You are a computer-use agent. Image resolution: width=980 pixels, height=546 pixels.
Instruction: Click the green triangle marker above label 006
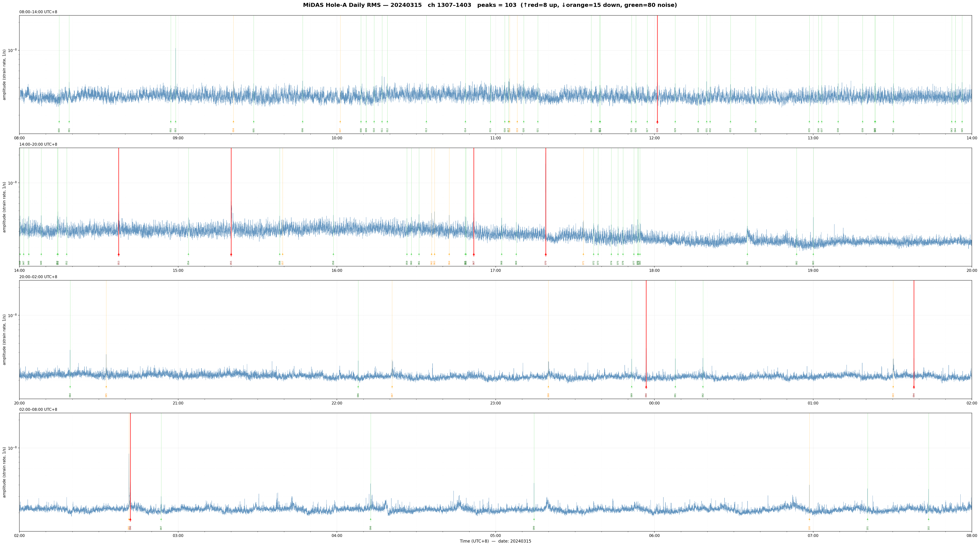(303, 122)
